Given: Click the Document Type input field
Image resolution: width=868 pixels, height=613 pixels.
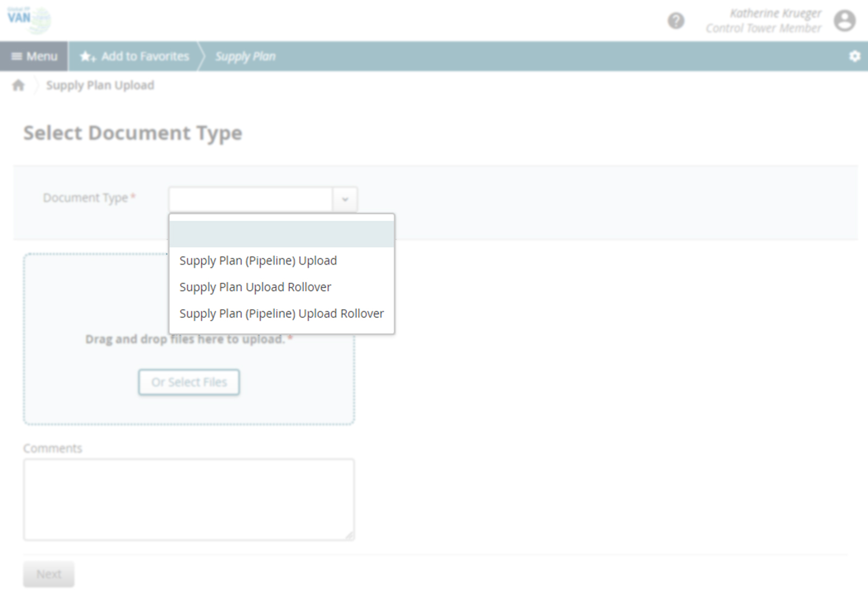Looking at the screenshot, I should [x=251, y=200].
